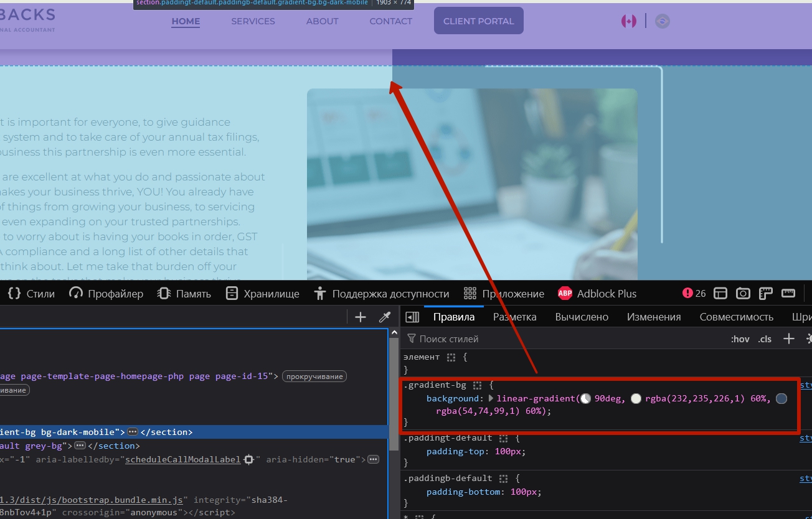Open the Хранилище devtools panel
The height and width of the screenshot is (519, 812).
[262, 294]
